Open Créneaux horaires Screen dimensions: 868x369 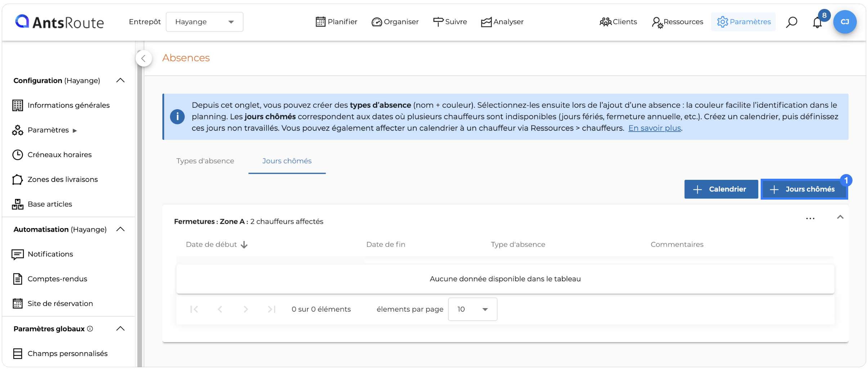pos(59,155)
